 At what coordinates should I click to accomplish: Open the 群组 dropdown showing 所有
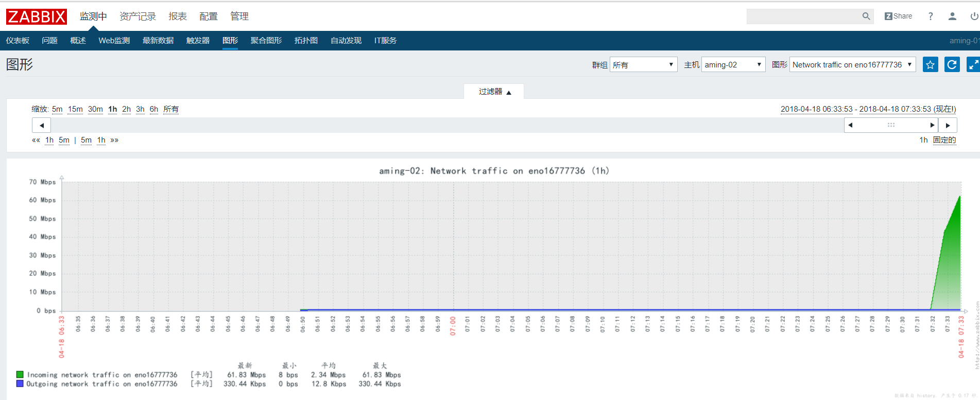click(x=643, y=64)
